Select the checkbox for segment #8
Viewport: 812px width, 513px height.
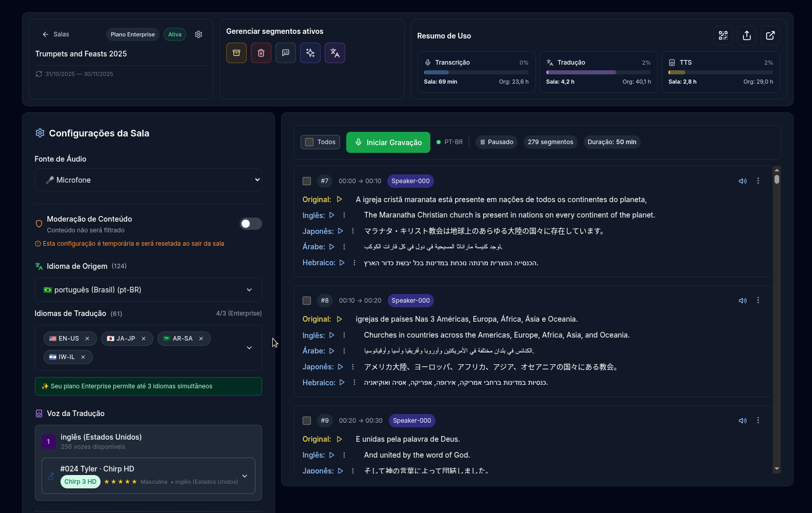tap(307, 301)
